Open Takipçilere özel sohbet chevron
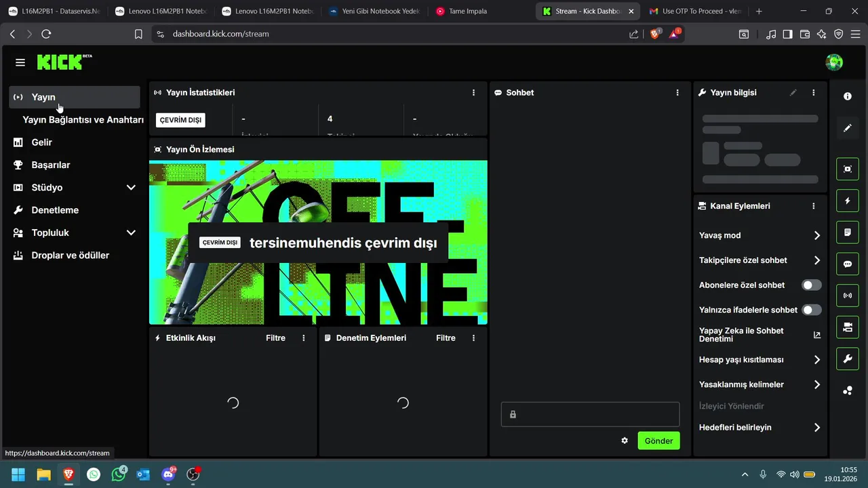 click(x=816, y=260)
